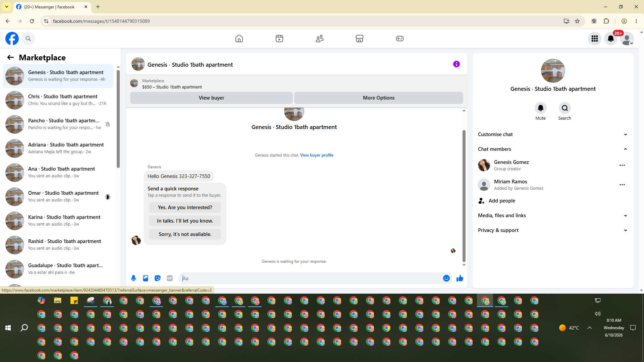Choose a sticker to send
Viewport: 644px width, 362px height.
158,278
